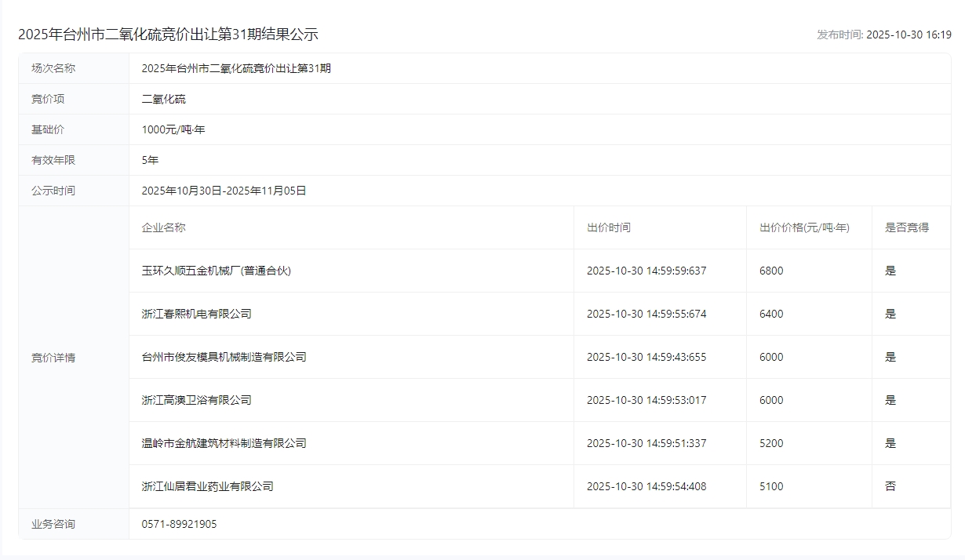Click the 企业名称 column header
Screen dimensions: 965x560
pyautogui.click(x=163, y=227)
